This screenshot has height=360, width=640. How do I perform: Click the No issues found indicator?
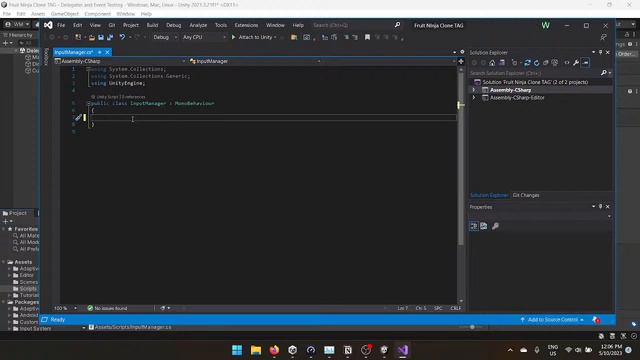click(x=107, y=308)
